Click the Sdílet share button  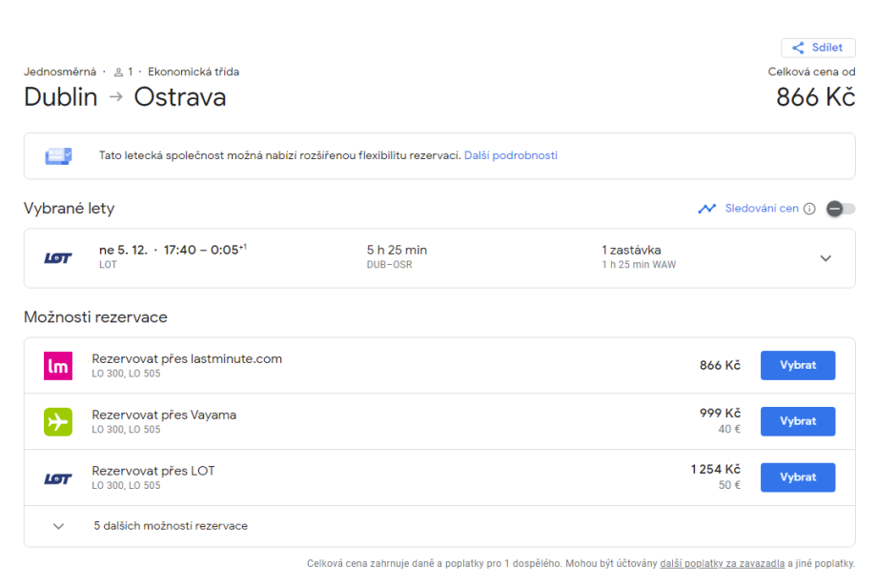point(818,48)
